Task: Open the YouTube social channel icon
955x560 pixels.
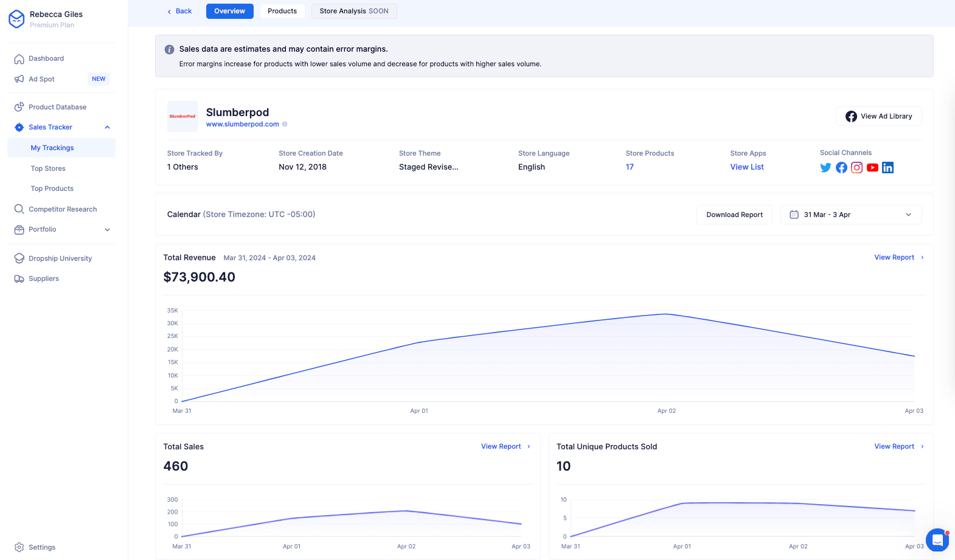Action: pos(872,168)
